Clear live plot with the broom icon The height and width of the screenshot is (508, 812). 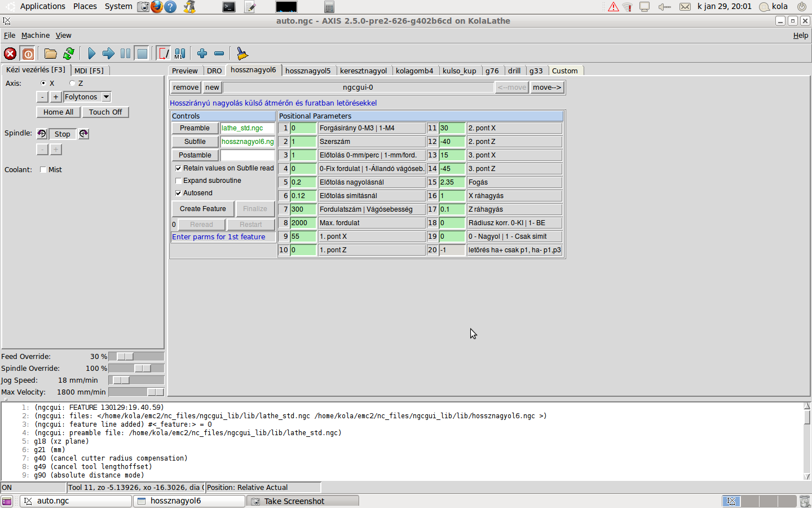pos(242,54)
